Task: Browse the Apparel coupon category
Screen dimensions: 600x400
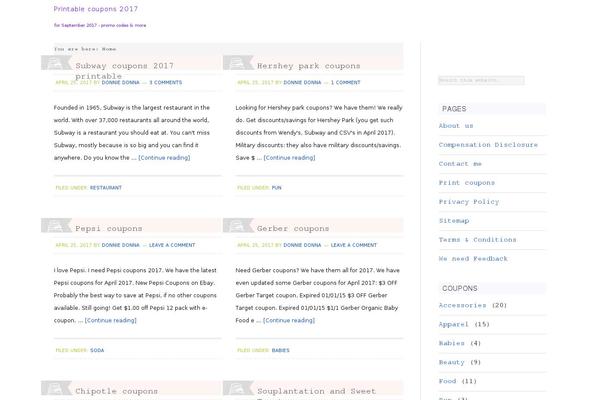Action: point(453,324)
